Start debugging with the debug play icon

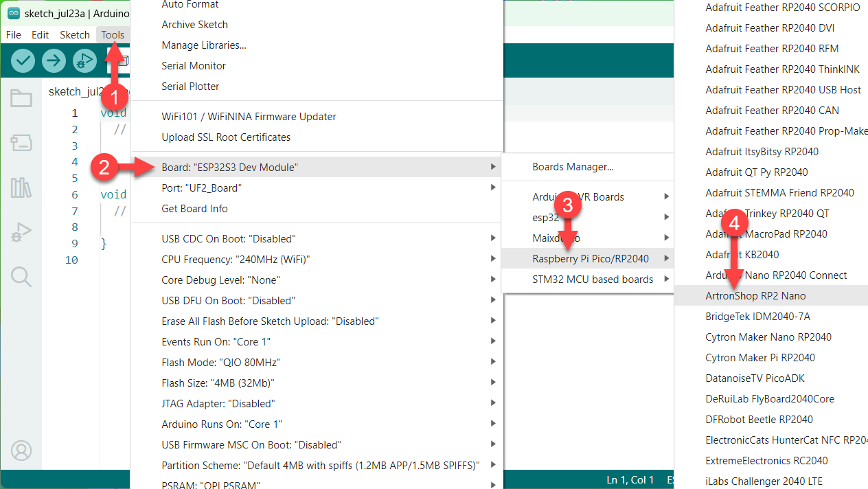[84, 60]
